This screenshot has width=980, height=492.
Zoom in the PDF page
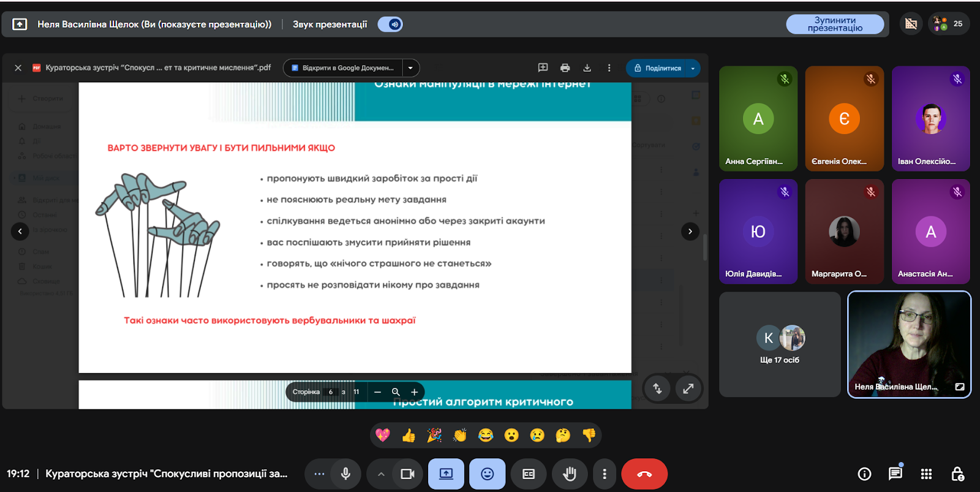[415, 392]
